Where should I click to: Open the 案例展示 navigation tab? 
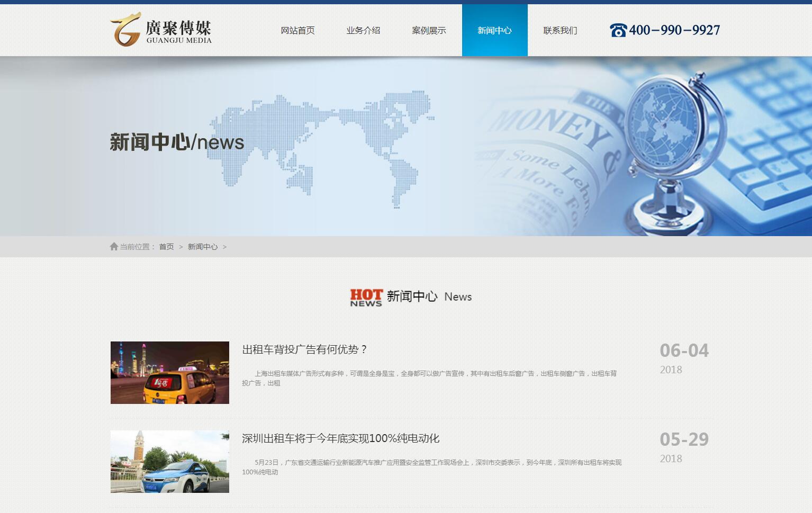429,31
